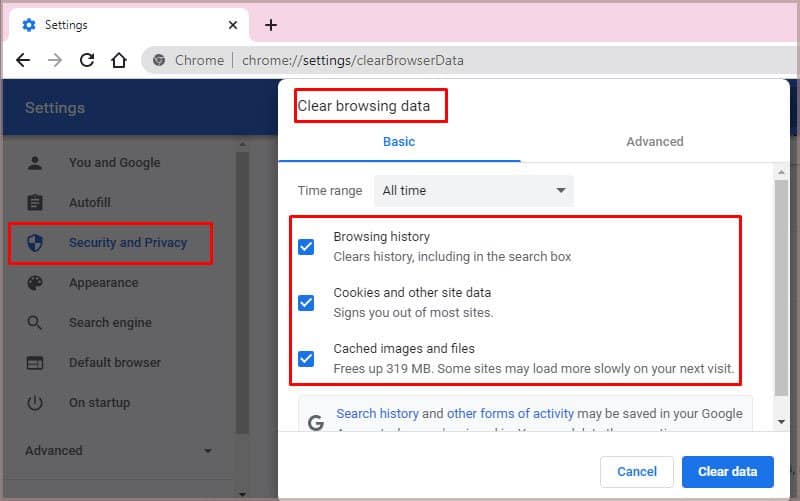Viewport: 800px width, 501px height.
Task: Click the Search engine magnifier icon
Action: [x=35, y=322]
